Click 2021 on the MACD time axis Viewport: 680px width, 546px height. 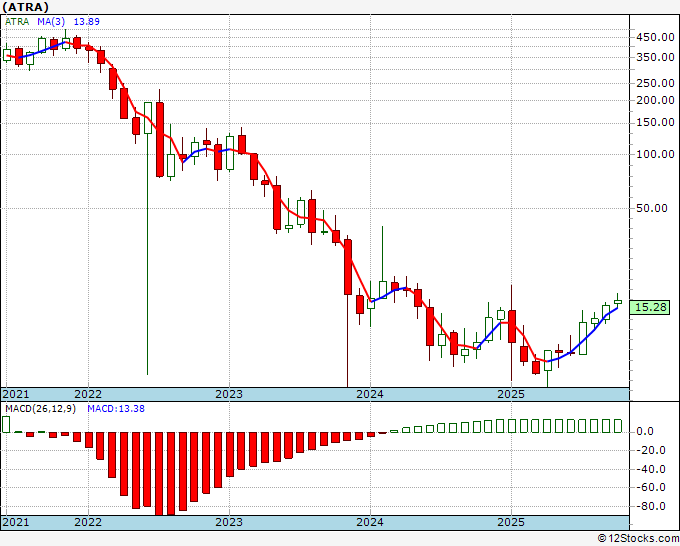click(16, 522)
